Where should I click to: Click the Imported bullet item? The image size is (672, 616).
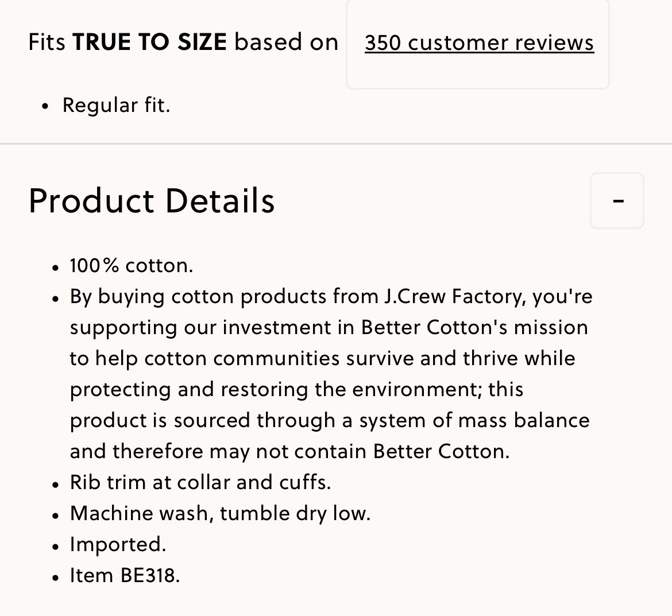coord(118,544)
